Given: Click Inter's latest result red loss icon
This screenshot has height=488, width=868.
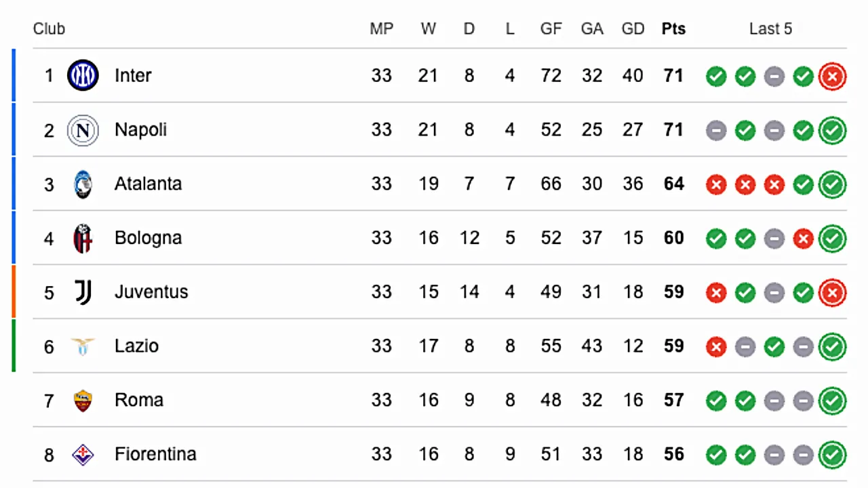Looking at the screenshot, I should (x=832, y=77).
